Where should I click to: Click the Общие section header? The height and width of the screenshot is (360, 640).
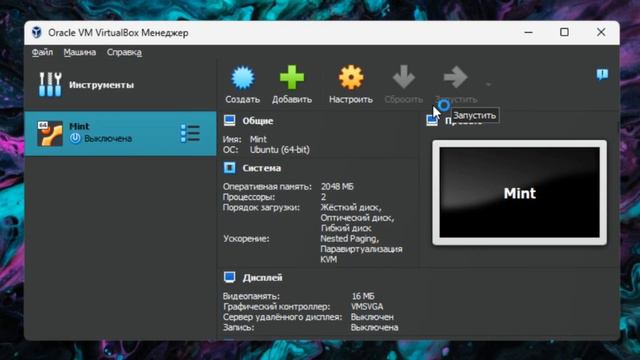[258, 121]
